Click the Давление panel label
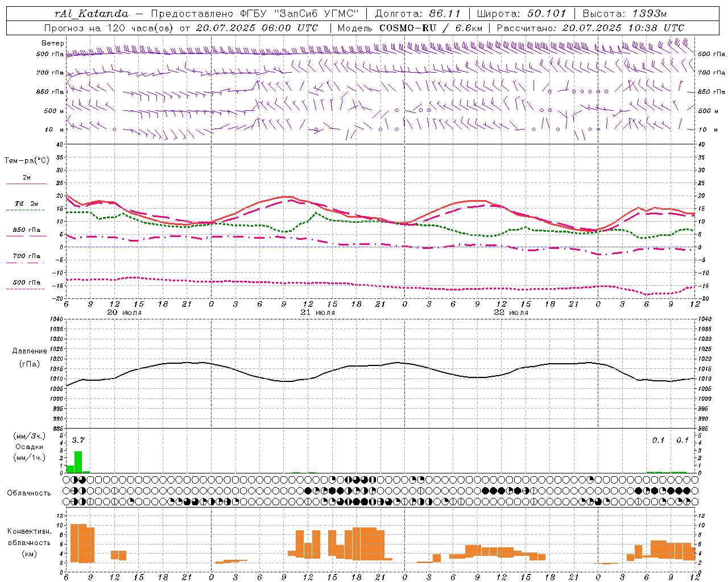 click(30, 351)
